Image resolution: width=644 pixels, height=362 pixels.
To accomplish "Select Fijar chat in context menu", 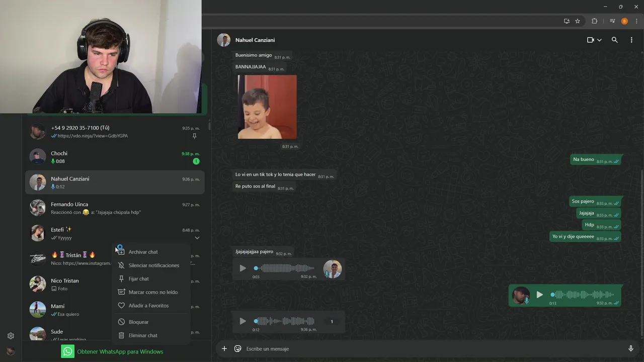I will (151, 279).
